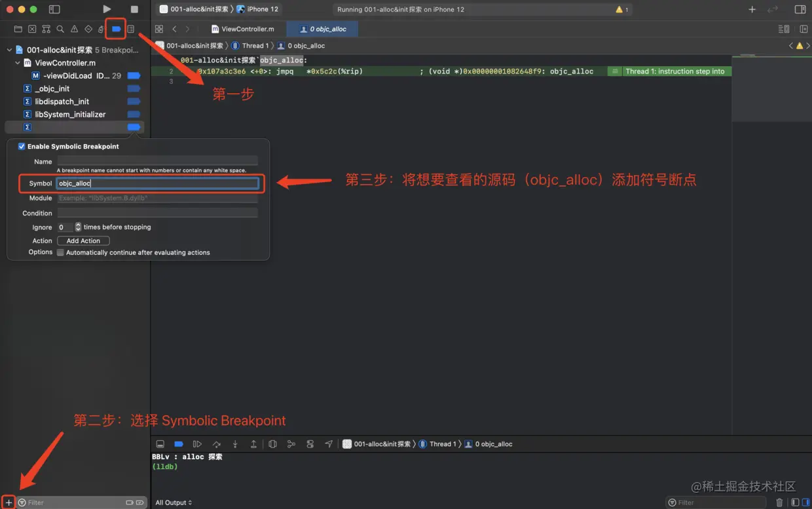Click the breakpoint navigator Filter field
Image resolution: width=812 pixels, height=509 pixels.
[81, 502]
